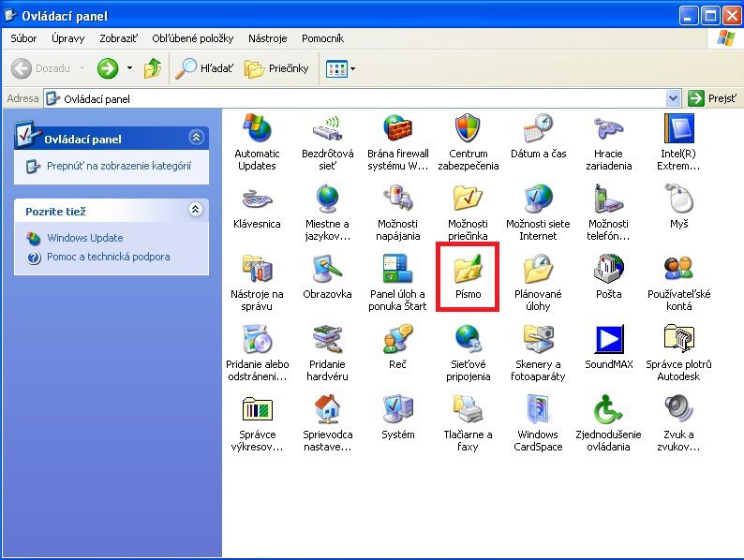
Task: Open Správce plotrů Autodesk icon
Action: click(678, 353)
